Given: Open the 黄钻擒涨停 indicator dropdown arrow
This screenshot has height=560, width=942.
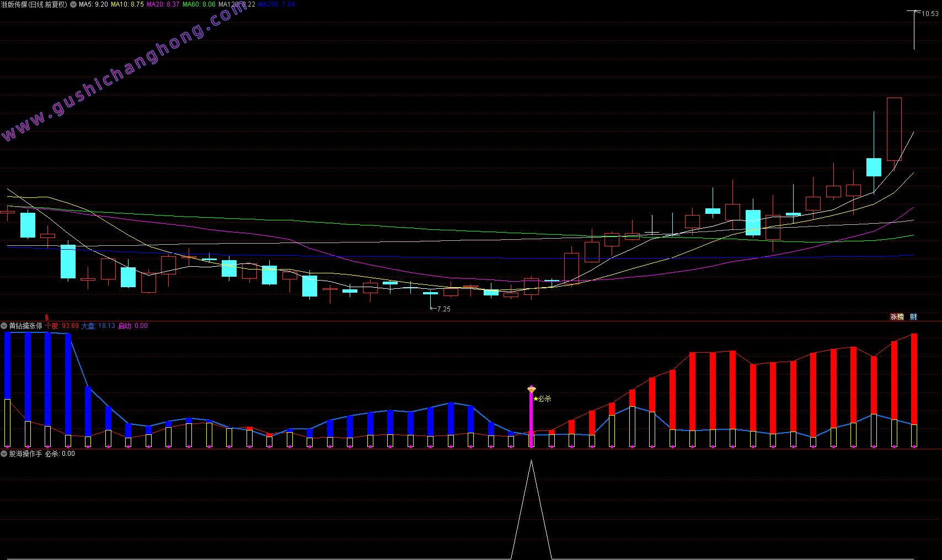Looking at the screenshot, I should [x=4, y=326].
